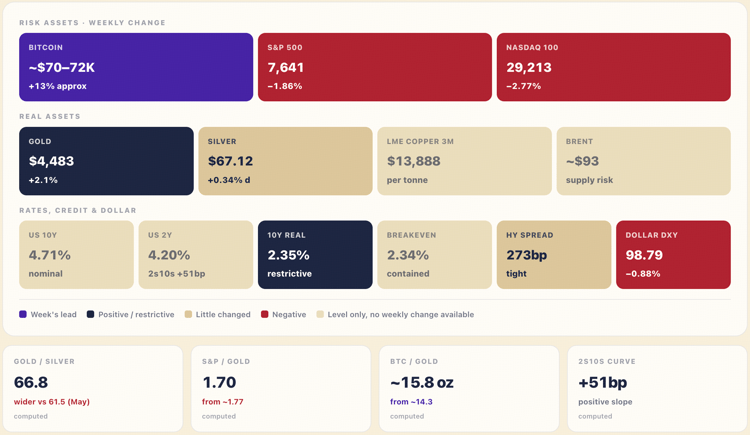Select the Breakeven 2.34% tile
Viewport: 750px width, 435px height.
[x=434, y=255]
